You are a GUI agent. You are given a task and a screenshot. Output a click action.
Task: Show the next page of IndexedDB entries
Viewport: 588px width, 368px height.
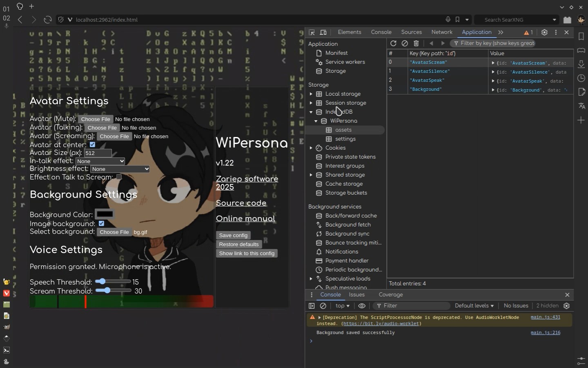tap(443, 43)
